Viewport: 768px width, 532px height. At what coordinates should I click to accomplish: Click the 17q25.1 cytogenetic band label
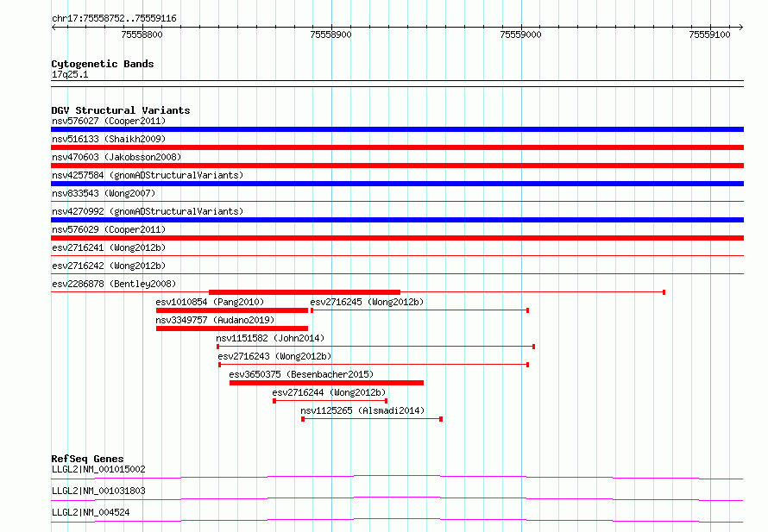click(70, 74)
